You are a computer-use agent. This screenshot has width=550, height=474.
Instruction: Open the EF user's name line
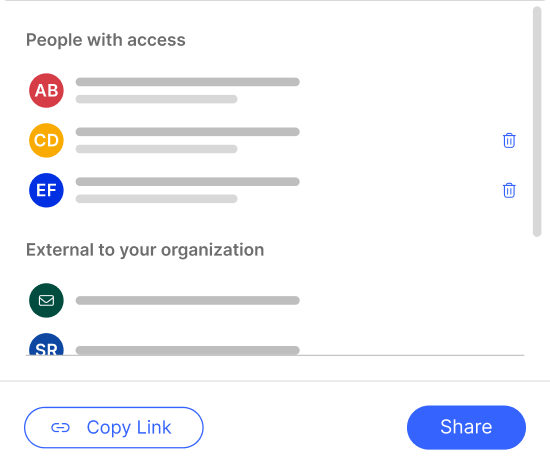(188, 181)
